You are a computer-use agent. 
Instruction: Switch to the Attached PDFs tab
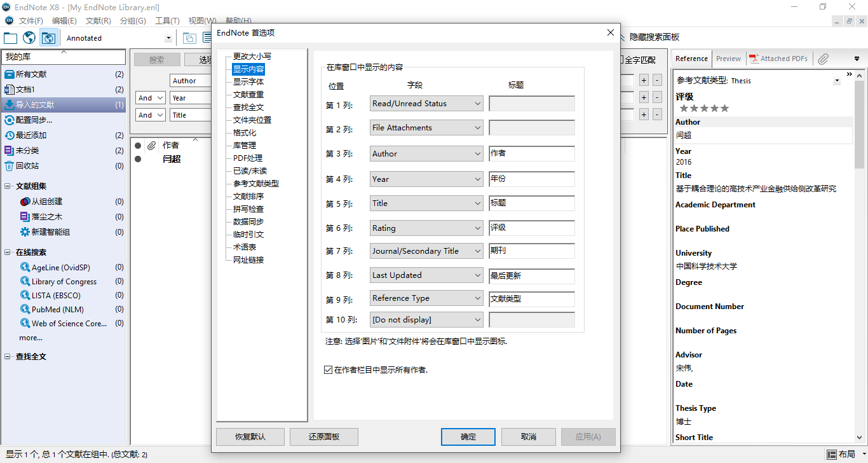pos(778,59)
